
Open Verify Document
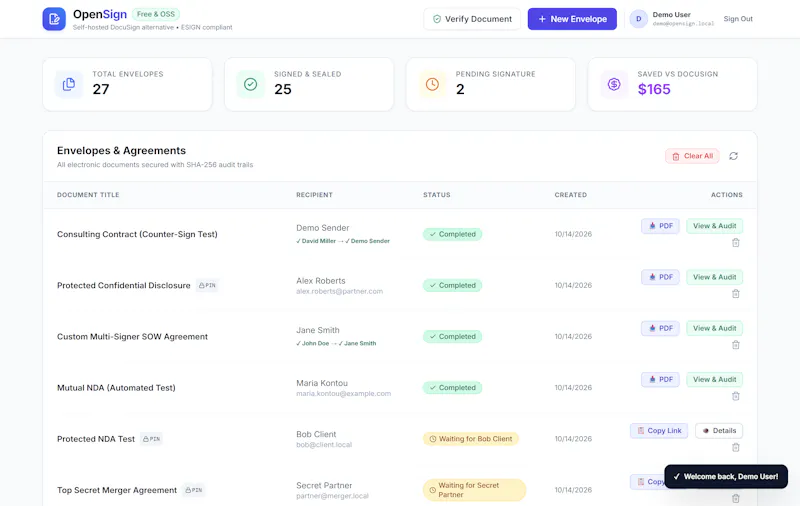(472, 19)
